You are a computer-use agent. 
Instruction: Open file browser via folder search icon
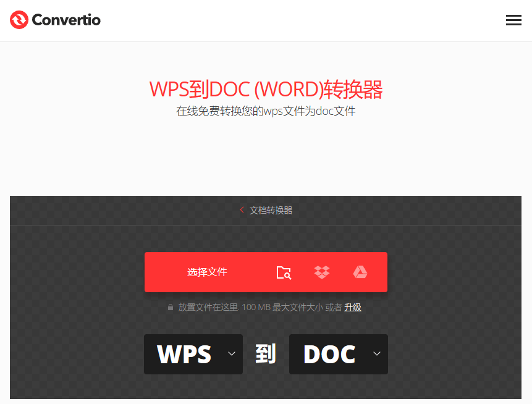click(284, 272)
